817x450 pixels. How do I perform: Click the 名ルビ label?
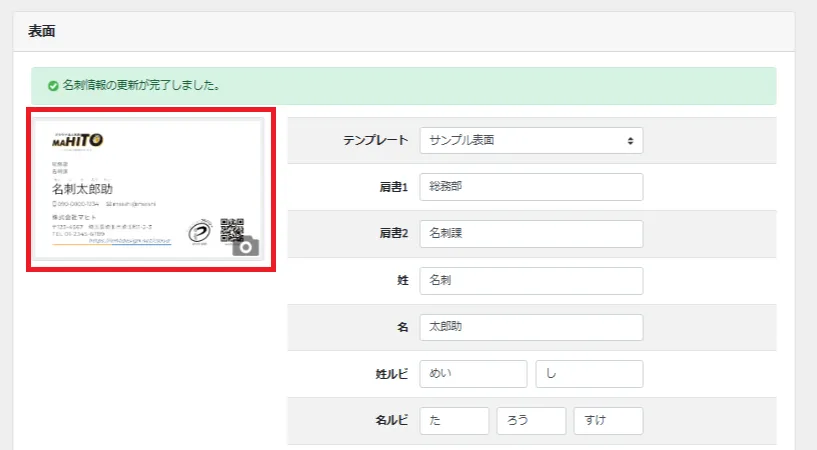[391, 420]
